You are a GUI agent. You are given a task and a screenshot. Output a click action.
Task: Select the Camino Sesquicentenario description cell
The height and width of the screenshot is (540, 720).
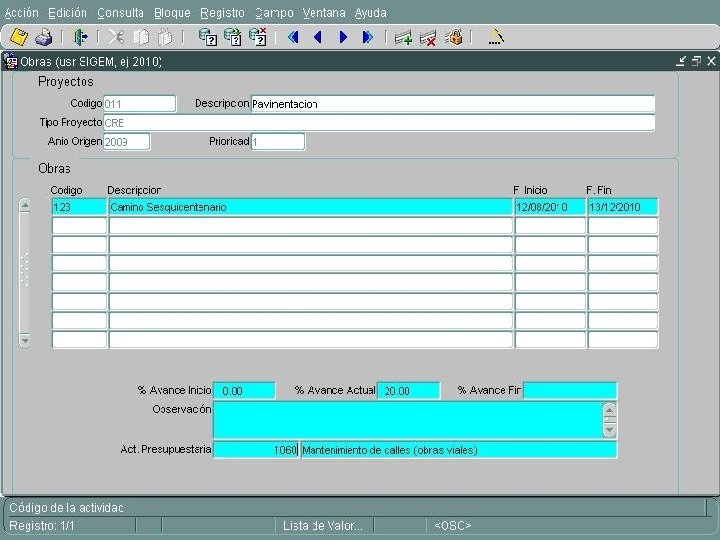[310, 207]
